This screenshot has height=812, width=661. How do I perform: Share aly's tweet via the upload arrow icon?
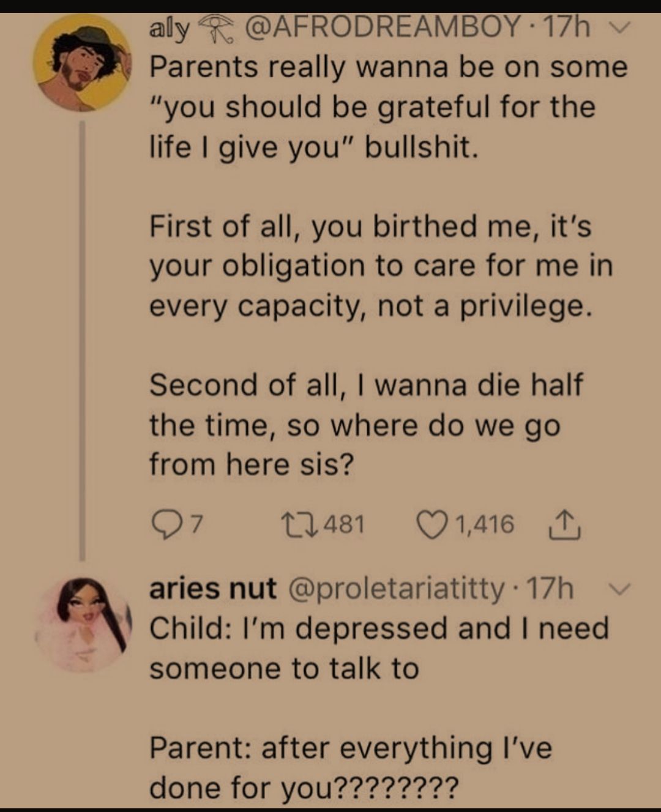pyautogui.click(x=564, y=526)
